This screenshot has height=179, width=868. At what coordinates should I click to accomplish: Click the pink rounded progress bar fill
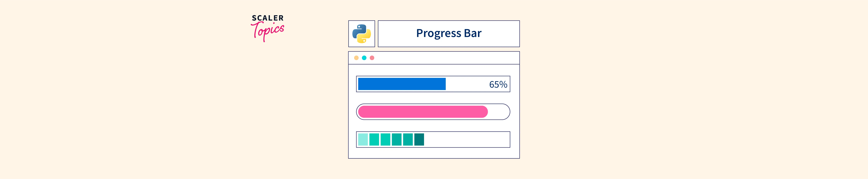pos(423,112)
